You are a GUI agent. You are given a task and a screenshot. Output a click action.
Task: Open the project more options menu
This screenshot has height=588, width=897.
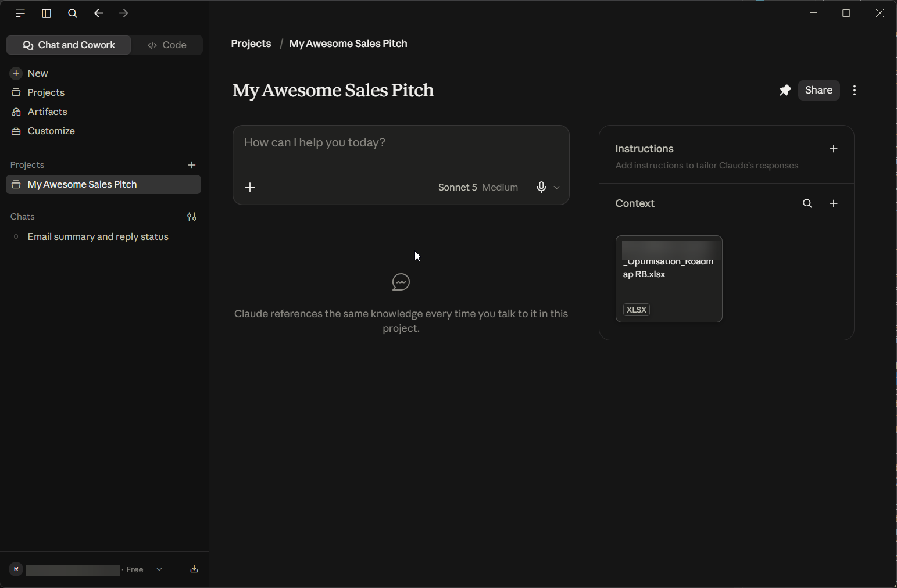coord(855,90)
